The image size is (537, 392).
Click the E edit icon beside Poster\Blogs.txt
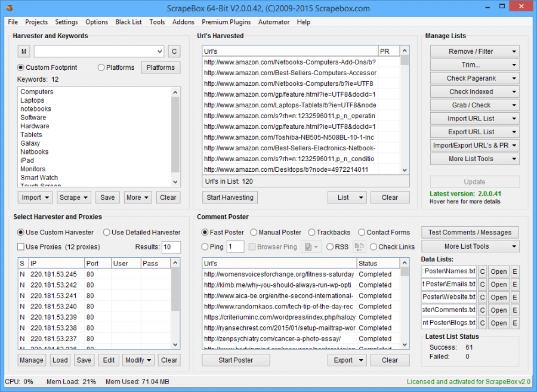pyautogui.click(x=515, y=323)
